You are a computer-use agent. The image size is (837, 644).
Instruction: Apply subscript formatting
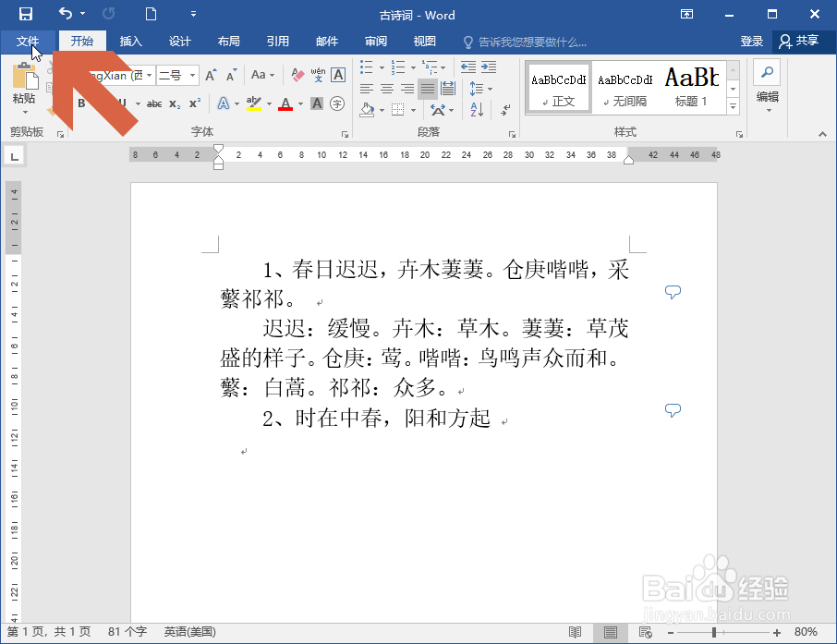pyautogui.click(x=174, y=103)
